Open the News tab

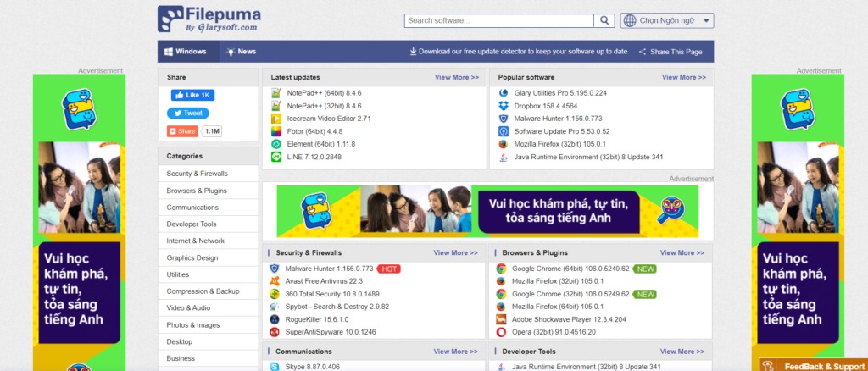242,52
